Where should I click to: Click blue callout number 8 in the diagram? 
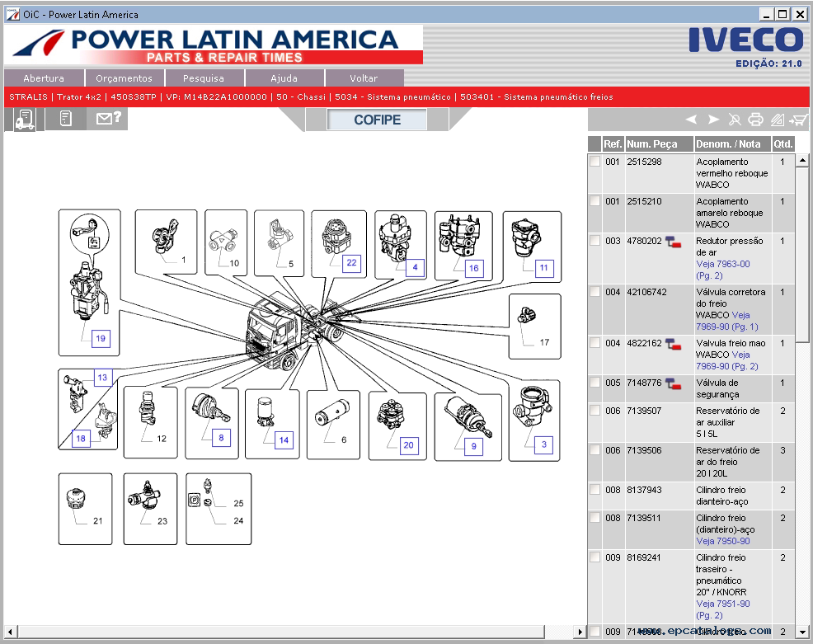(221, 438)
